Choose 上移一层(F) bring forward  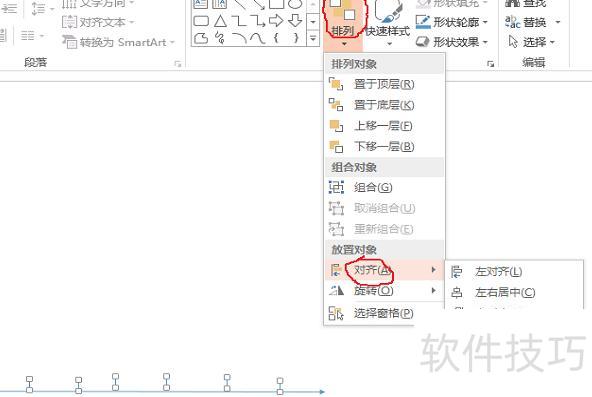tap(384, 126)
